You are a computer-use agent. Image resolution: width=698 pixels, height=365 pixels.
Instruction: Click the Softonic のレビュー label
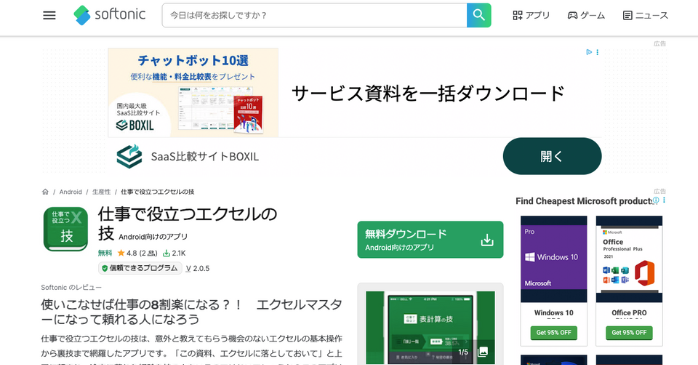pos(71,288)
